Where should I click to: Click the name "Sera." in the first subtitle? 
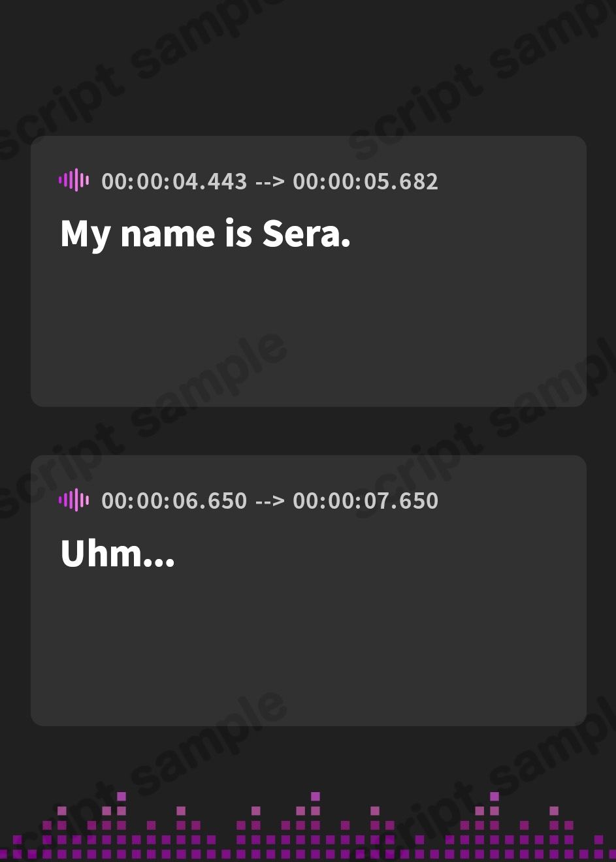click(x=306, y=234)
